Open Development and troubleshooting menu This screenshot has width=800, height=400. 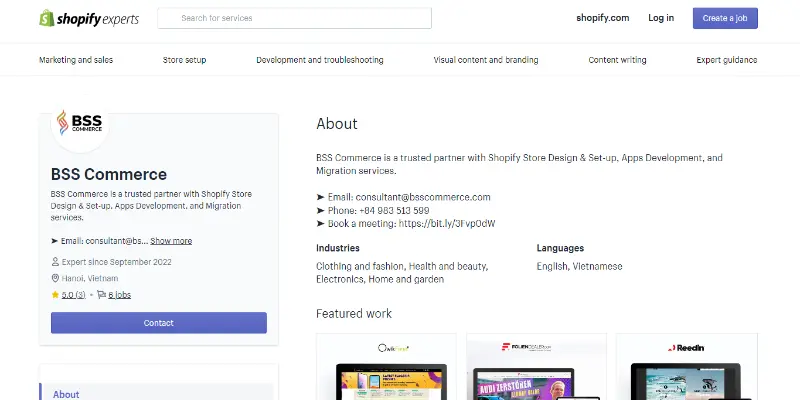tap(320, 60)
